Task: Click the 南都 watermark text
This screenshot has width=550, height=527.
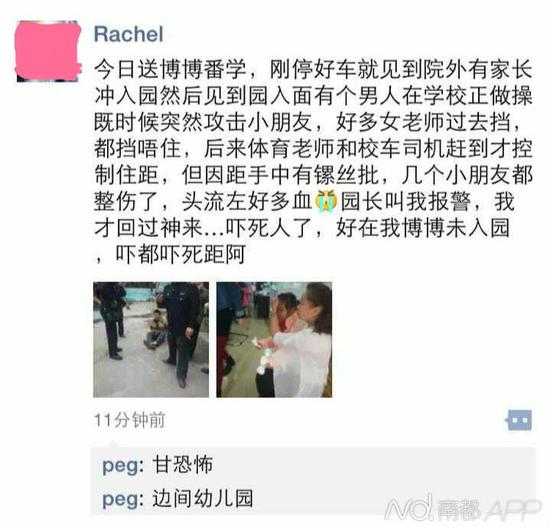Action: tap(458, 509)
